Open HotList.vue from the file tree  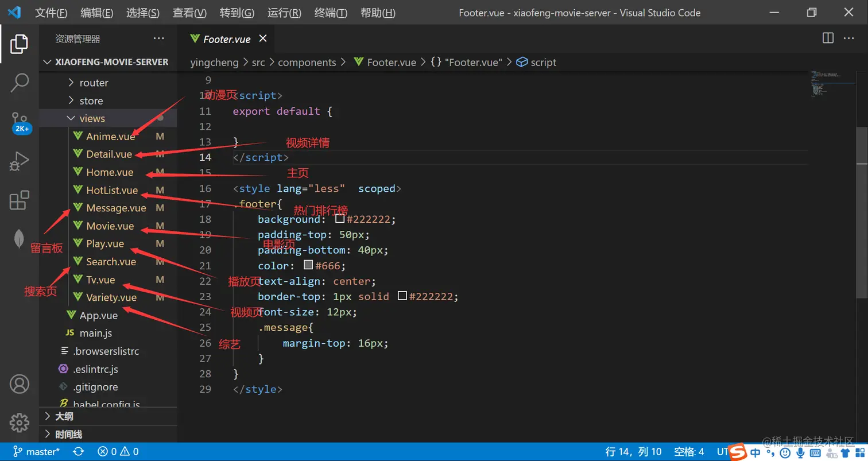(x=112, y=190)
